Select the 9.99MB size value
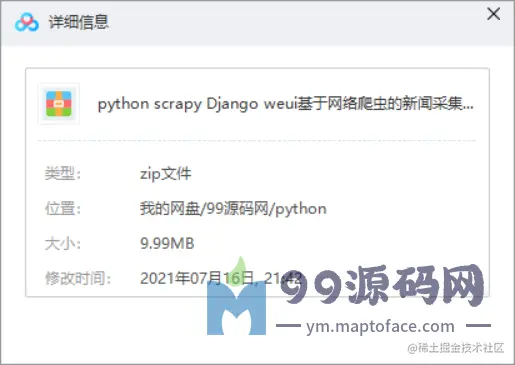515x365 pixels. (x=167, y=243)
